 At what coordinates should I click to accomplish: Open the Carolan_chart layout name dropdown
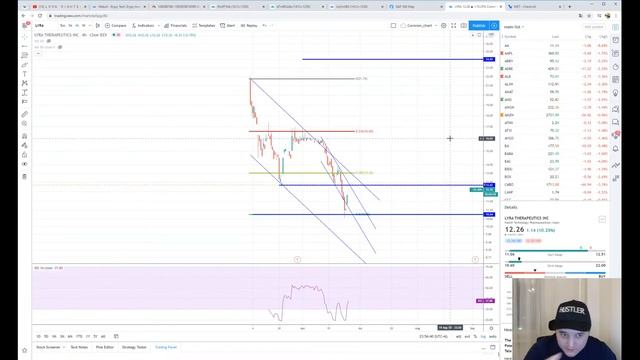coord(419,25)
